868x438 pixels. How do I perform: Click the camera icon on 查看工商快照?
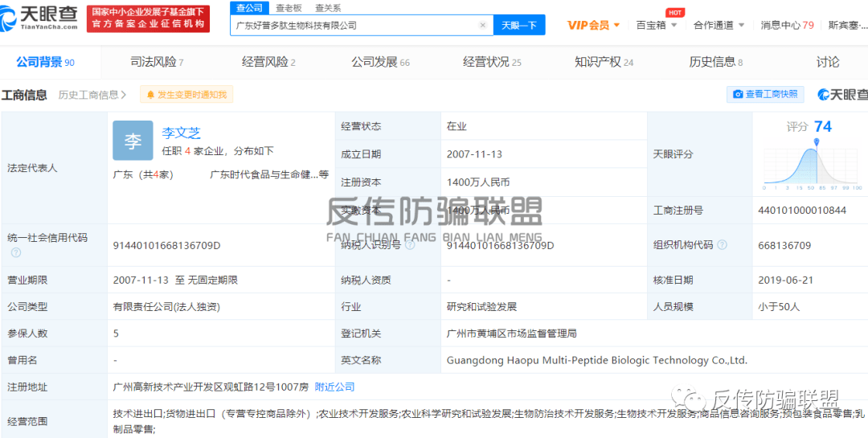737,95
